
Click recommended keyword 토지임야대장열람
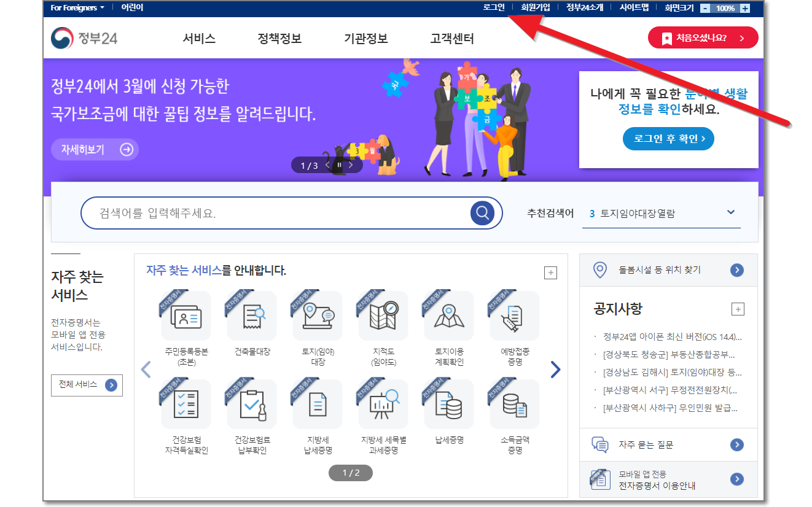(638, 214)
